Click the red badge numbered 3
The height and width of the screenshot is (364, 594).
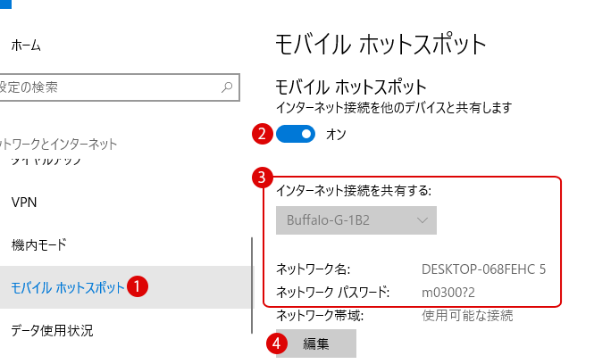click(x=262, y=177)
